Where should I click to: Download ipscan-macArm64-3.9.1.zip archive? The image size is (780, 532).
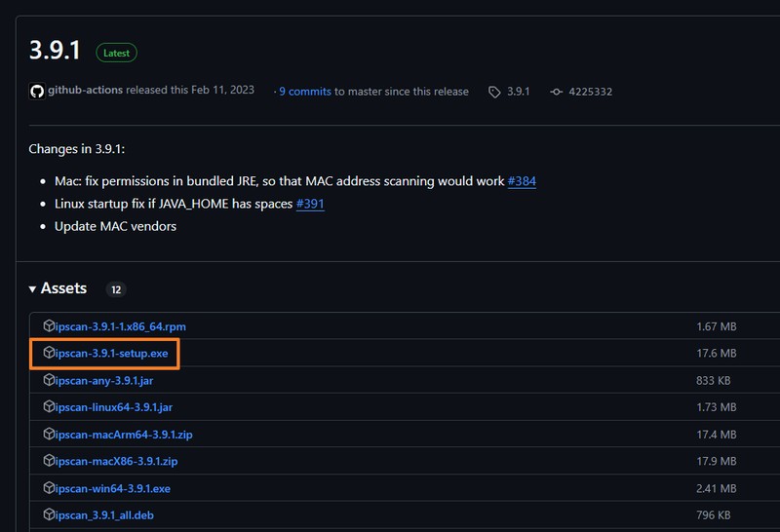click(x=124, y=435)
